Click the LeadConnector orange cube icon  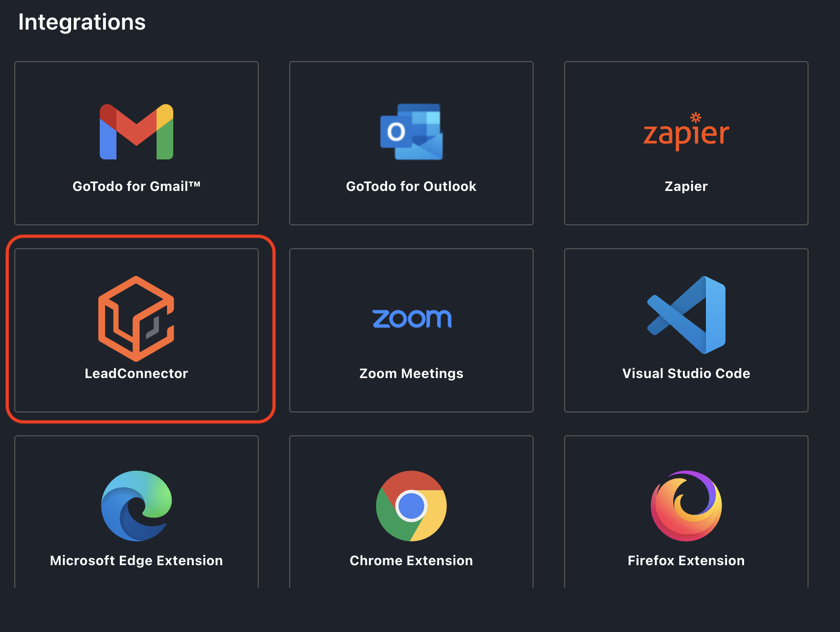(136, 318)
